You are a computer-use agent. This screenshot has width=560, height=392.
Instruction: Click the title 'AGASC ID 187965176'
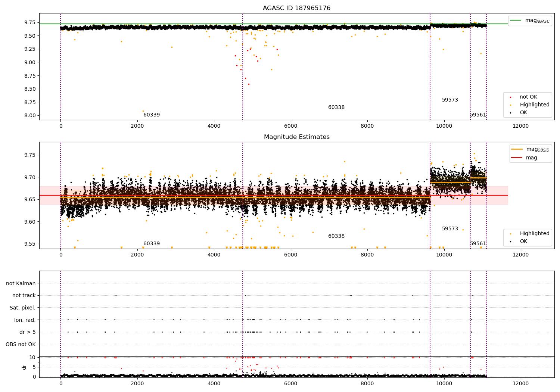point(296,8)
